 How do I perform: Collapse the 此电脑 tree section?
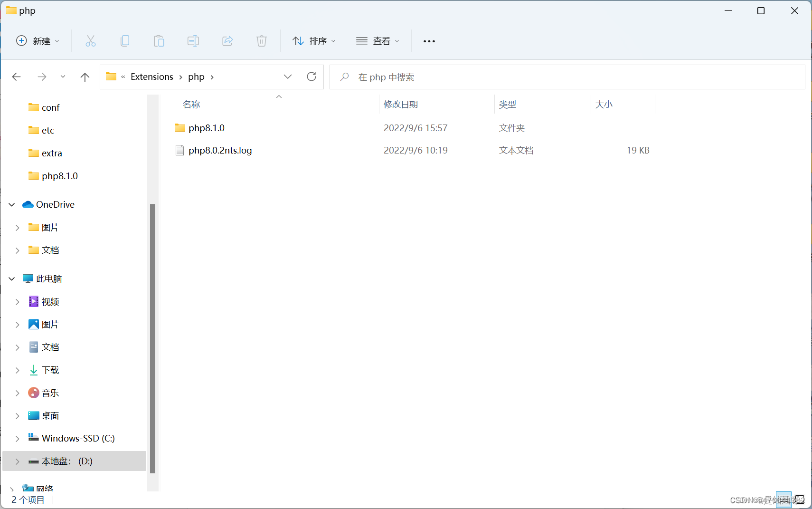11,279
